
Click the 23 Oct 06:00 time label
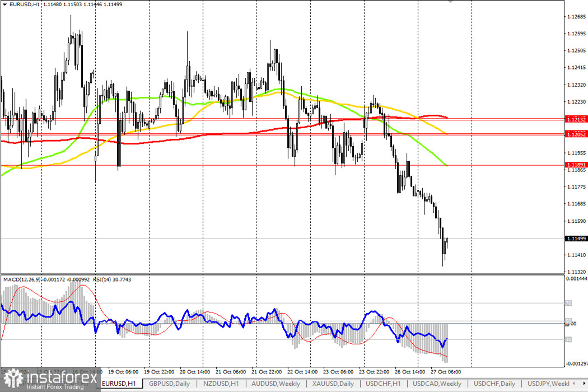(338, 372)
